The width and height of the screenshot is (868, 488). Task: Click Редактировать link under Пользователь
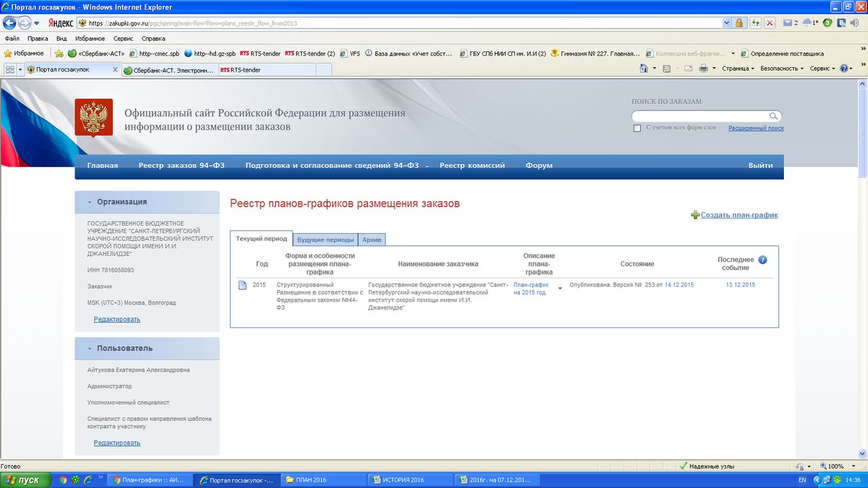coord(117,443)
